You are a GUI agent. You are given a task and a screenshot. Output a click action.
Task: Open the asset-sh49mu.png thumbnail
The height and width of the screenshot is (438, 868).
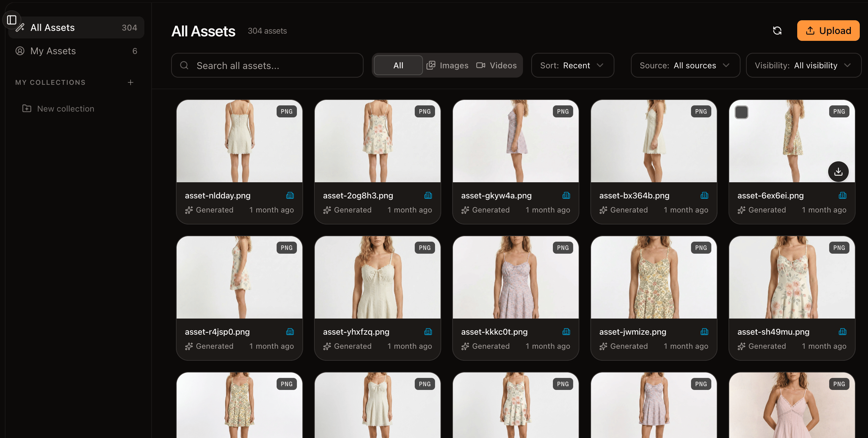coord(792,277)
